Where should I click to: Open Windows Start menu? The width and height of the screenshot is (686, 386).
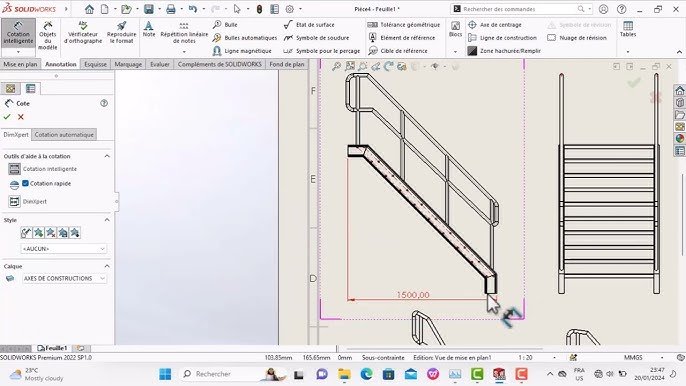(165, 374)
